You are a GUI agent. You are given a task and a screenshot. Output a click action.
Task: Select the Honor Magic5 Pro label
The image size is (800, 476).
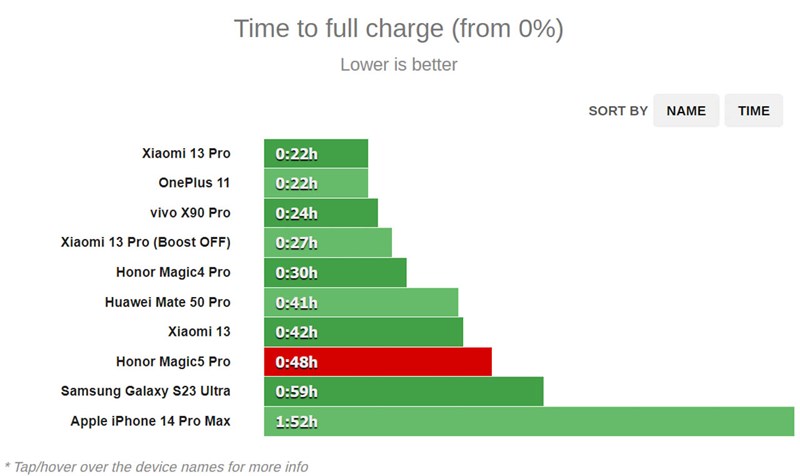coord(173,361)
